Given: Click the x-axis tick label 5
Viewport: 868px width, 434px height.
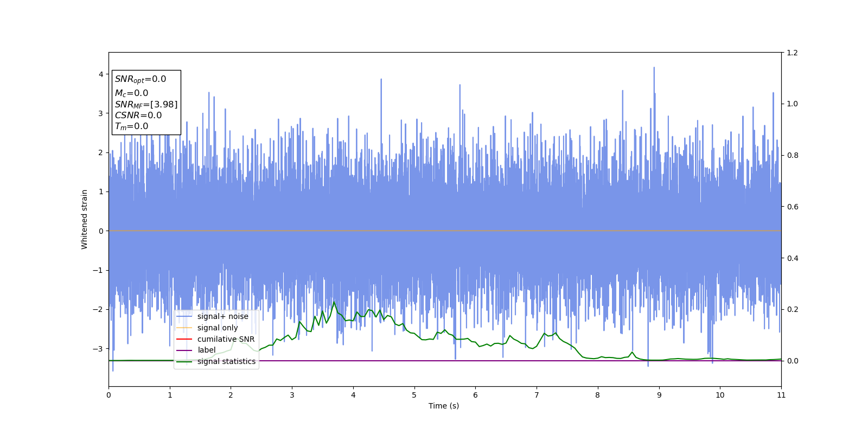Looking at the screenshot, I should 414,395.
